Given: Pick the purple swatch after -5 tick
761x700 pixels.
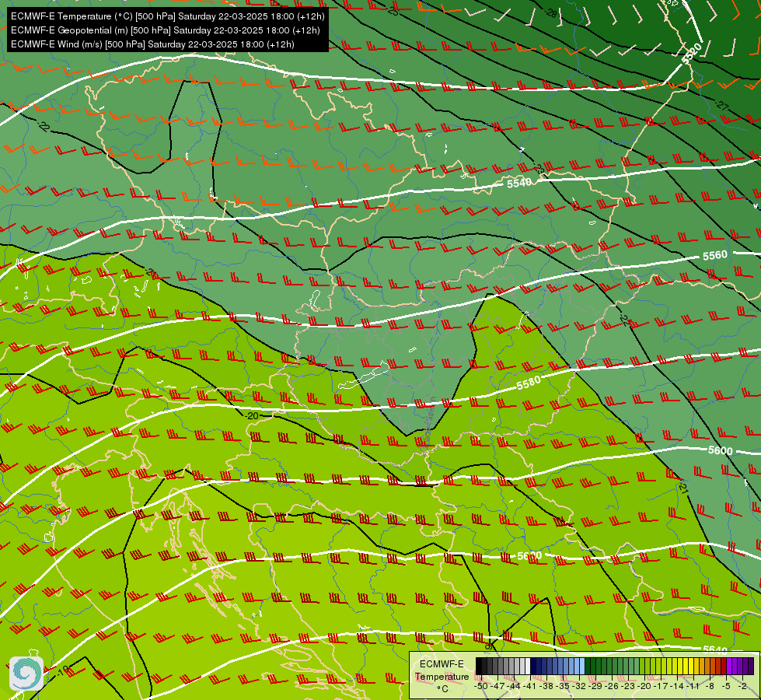Looking at the screenshot, I should tap(729, 666).
